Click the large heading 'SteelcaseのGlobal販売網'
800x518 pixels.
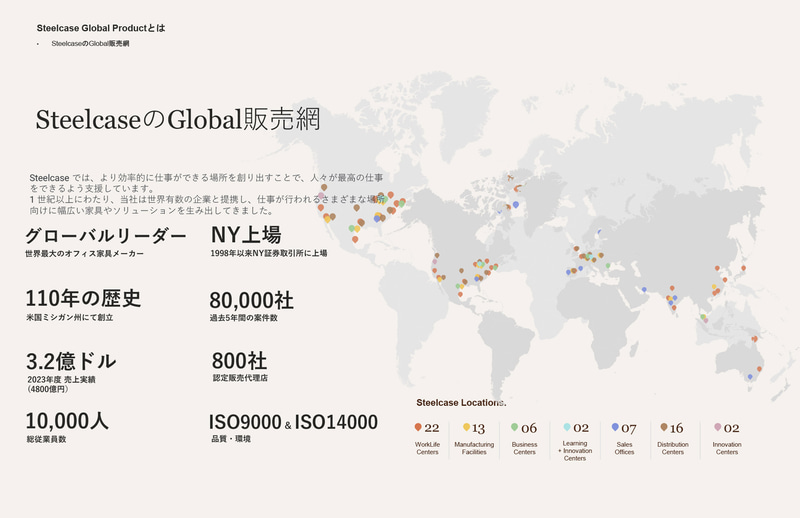point(178,119)
